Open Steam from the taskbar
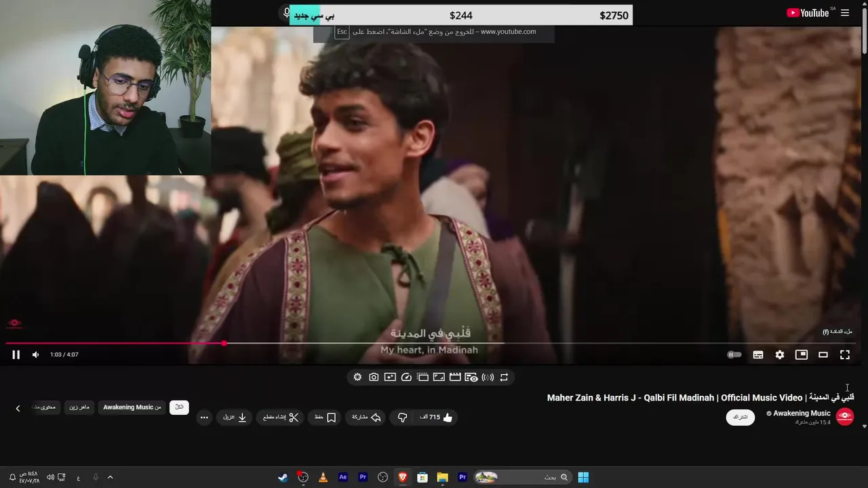 283,477
